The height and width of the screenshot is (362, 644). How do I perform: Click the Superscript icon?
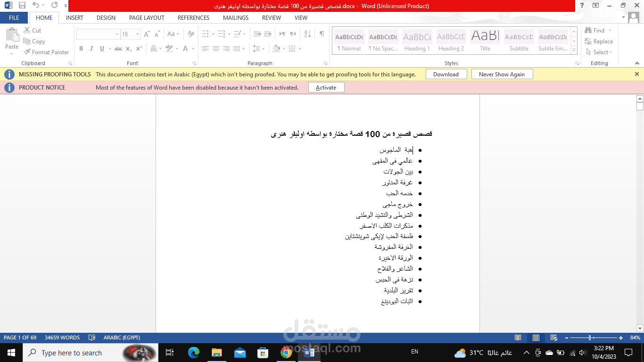(x=139, y=49)
